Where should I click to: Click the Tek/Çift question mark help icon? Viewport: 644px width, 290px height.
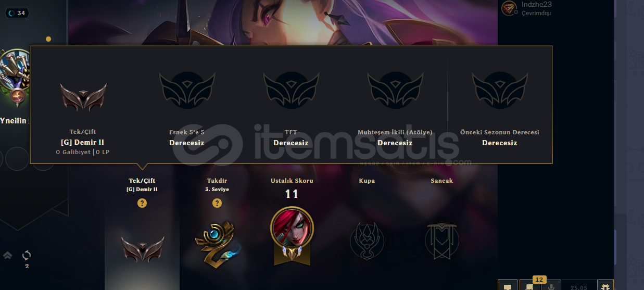click(142, 203)
